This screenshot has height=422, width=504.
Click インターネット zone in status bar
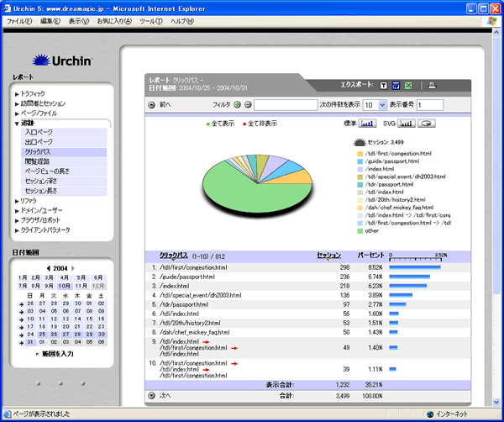[447, 414]
